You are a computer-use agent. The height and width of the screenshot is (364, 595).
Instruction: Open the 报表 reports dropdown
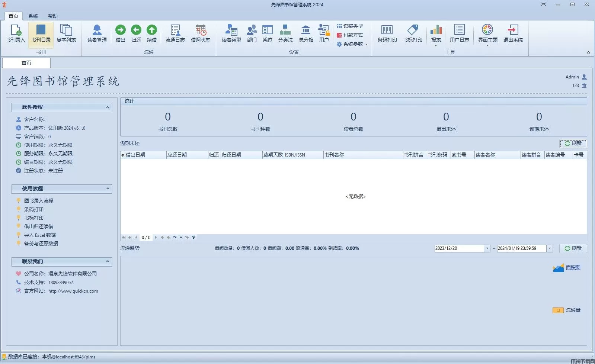436,35
